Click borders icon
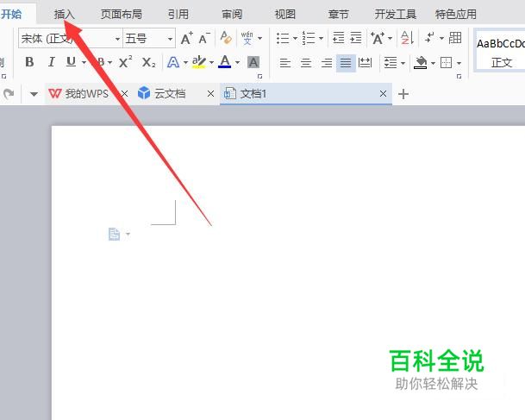 click(x=446, y=63)
